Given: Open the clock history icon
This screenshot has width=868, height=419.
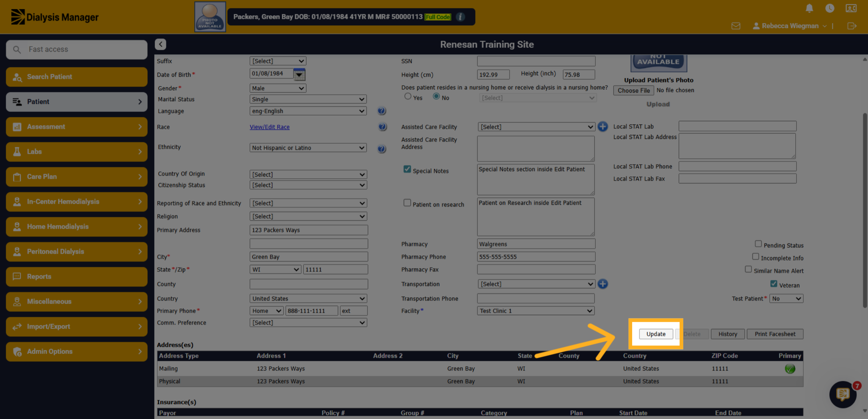Looking at the screenshot, I should tap(830, 8).
